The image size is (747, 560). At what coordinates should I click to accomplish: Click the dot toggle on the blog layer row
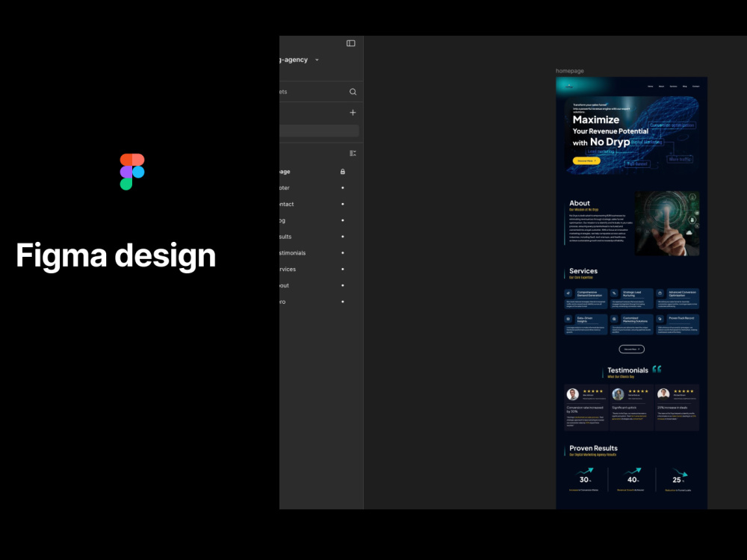343,220
